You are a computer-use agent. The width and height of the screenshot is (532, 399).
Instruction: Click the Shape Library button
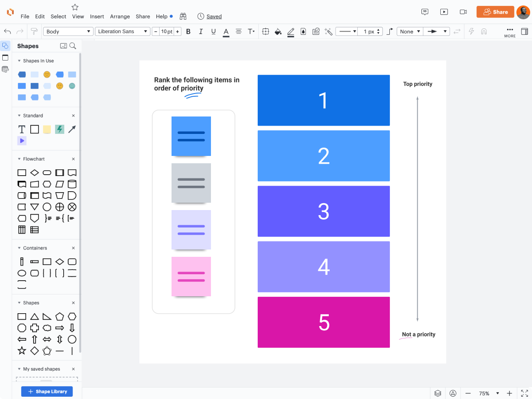coord(47,391)
